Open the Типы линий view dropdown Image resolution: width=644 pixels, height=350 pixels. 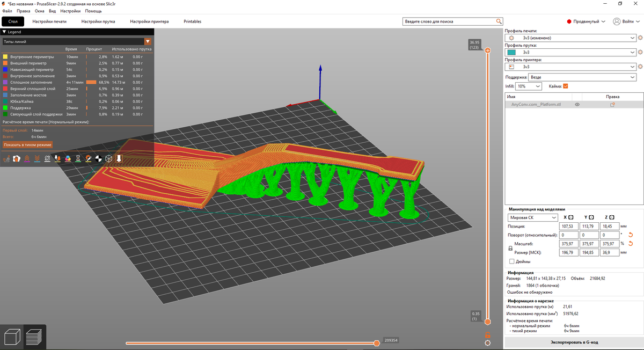tap(77, 41)
